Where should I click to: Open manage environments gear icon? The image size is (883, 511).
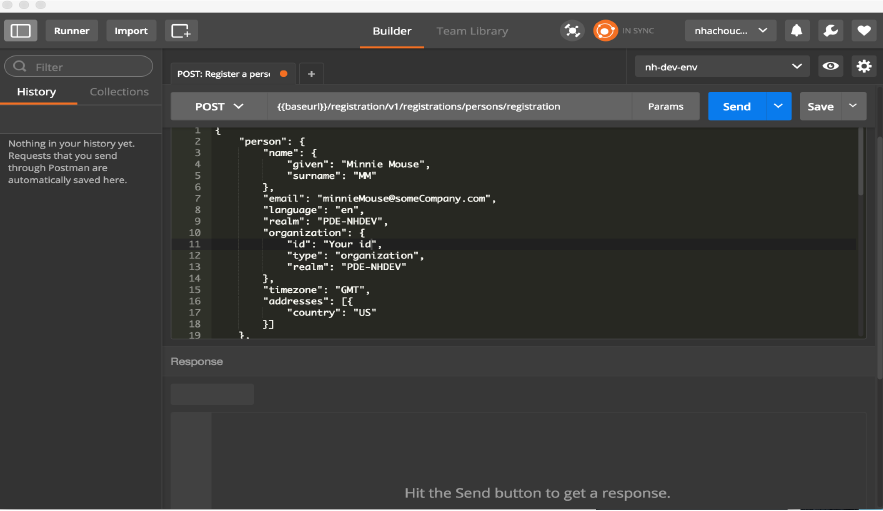coord(863,67)
